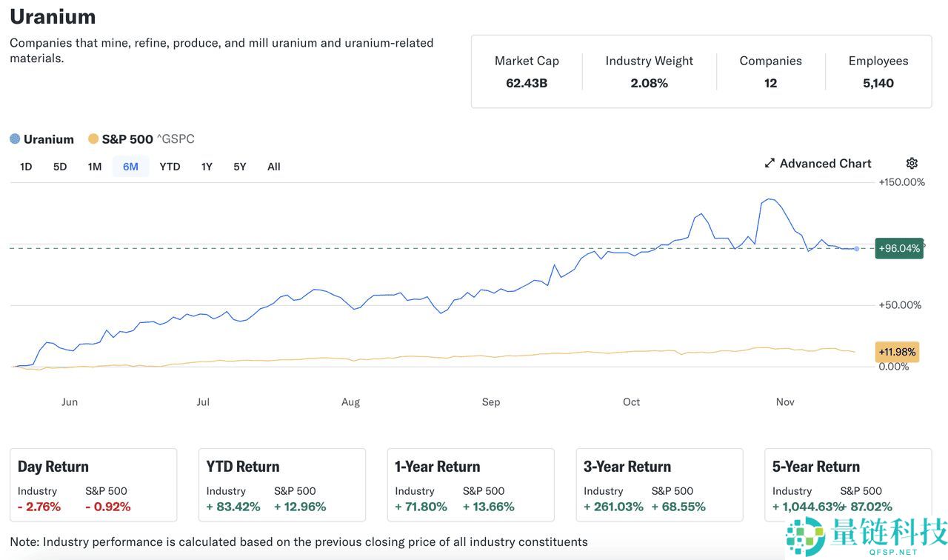
Task: Select the 1D time range
Action: (26, 167)
